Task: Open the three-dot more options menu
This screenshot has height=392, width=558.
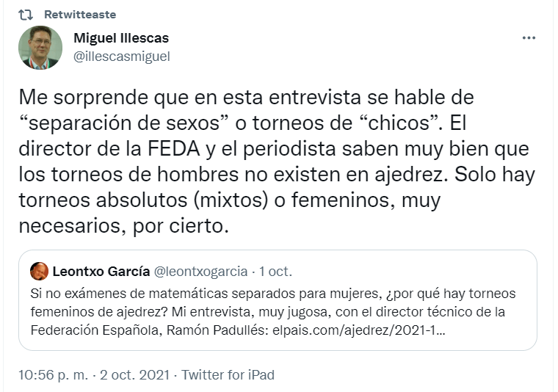Action: [529, 38]
